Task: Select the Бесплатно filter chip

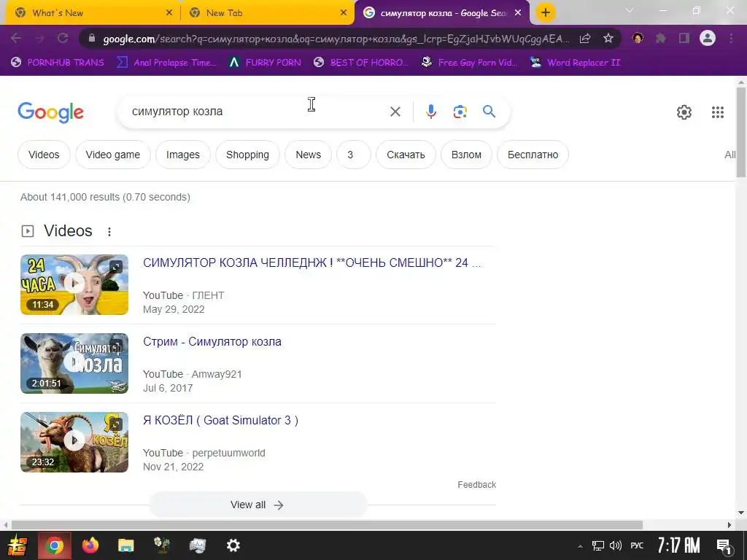Action: click(x=533, y=155)
